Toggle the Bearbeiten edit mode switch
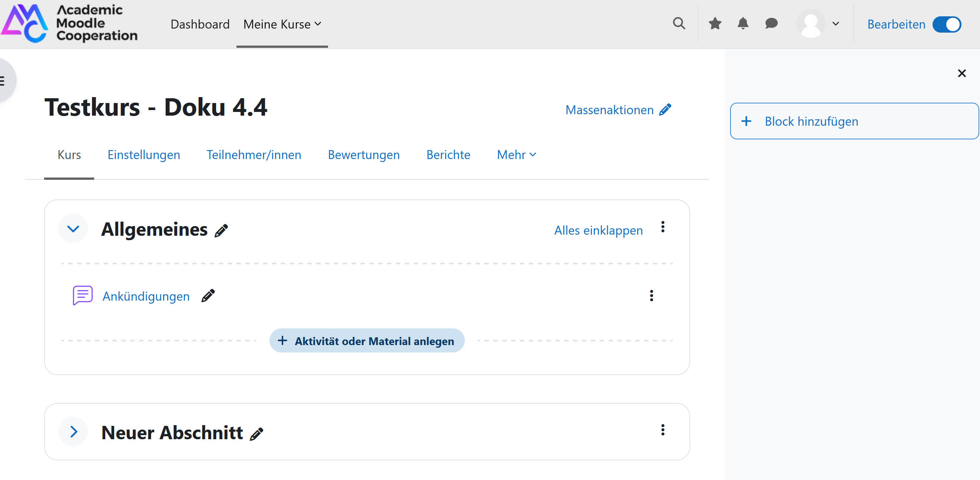The image size is (980, 480). tap(947, 24)
